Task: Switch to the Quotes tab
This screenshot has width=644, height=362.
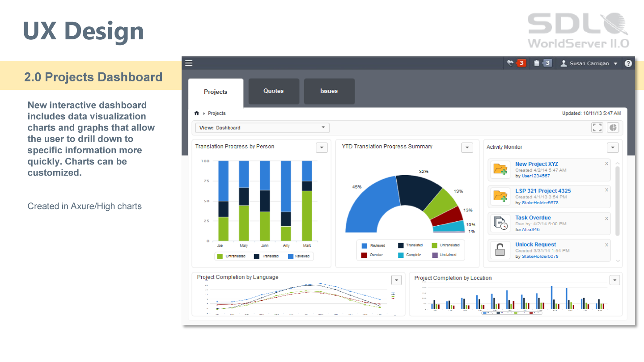Action: coord(273,91)
